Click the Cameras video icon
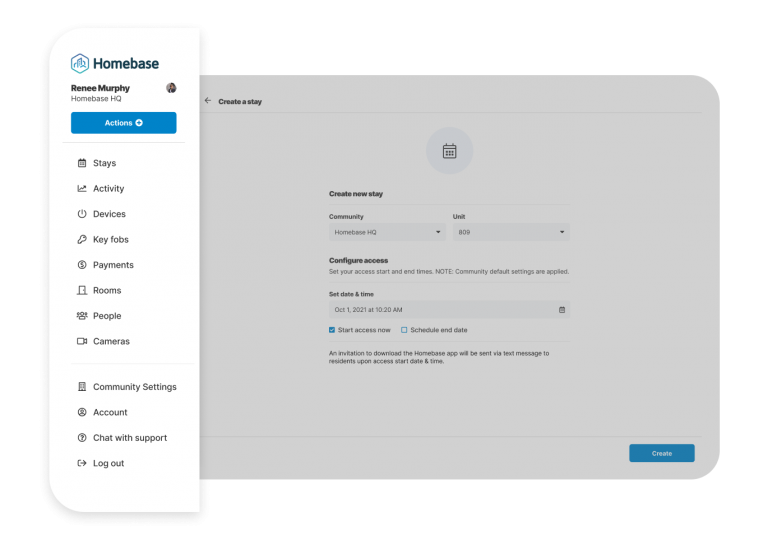The width and height of the screenshot is (768, 540). pyautogui.click(x=82, y=341)
